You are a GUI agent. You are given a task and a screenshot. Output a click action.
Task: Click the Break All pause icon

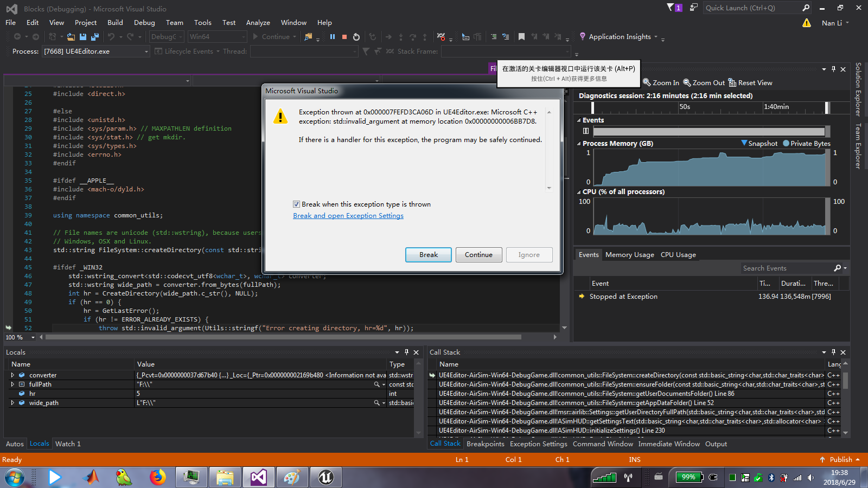point(332,36)
